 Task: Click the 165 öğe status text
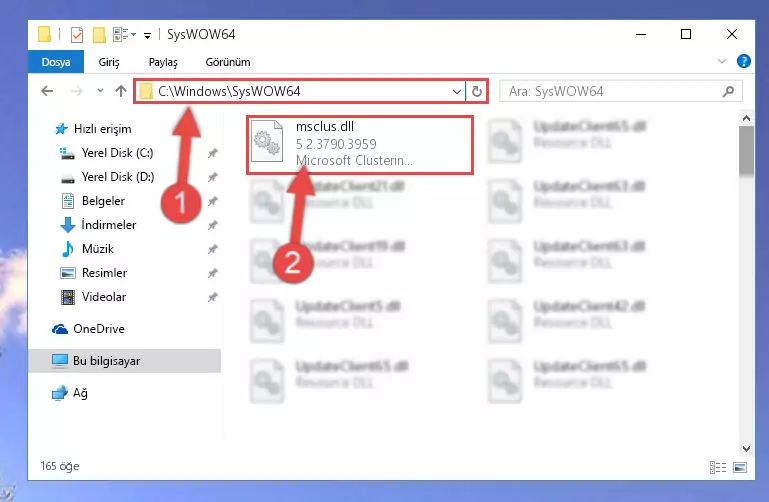pos(60,466)
